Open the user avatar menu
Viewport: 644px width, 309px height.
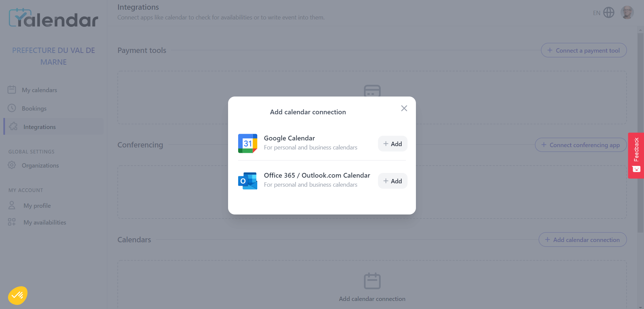pos(627,13)
